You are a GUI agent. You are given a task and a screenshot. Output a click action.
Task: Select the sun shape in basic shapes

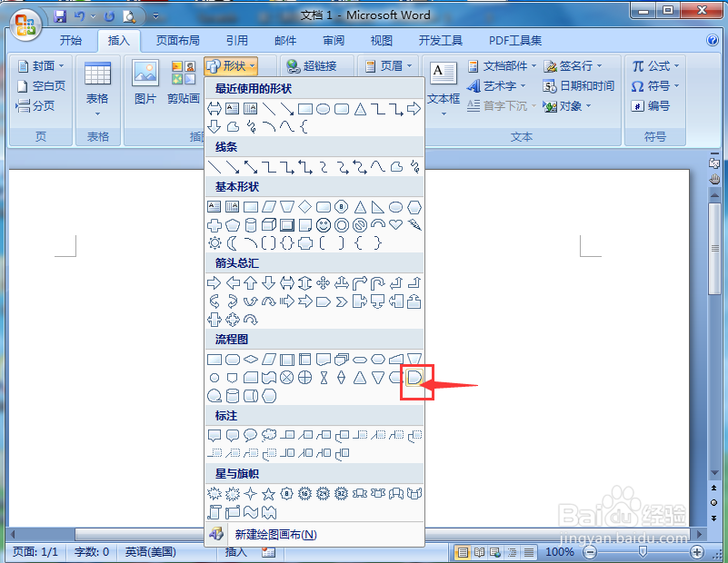(x=214, y=243)
